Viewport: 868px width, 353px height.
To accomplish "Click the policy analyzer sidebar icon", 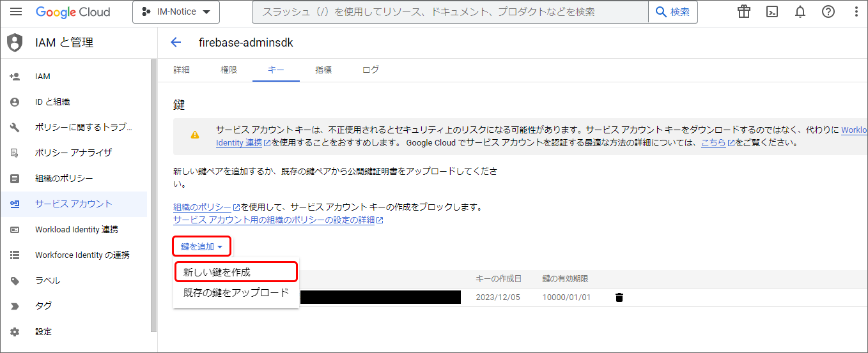I will 15,153.
